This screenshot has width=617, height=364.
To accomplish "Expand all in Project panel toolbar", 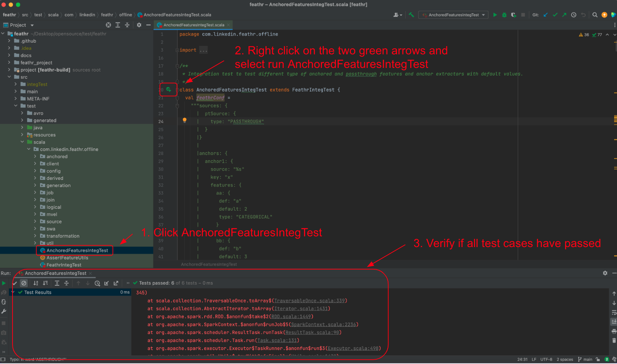I will [x=118, y=25].
